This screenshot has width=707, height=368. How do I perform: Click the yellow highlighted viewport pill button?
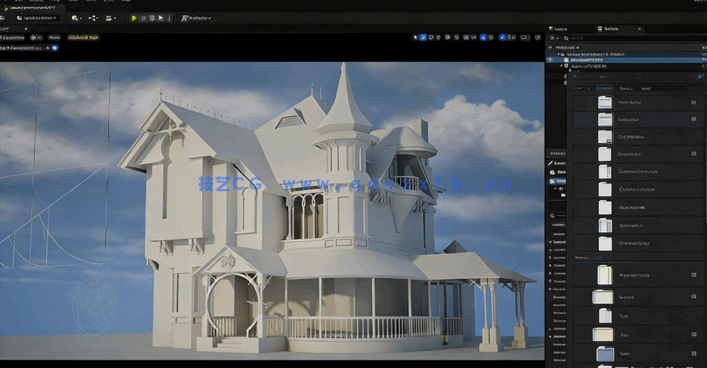[83, 37]
